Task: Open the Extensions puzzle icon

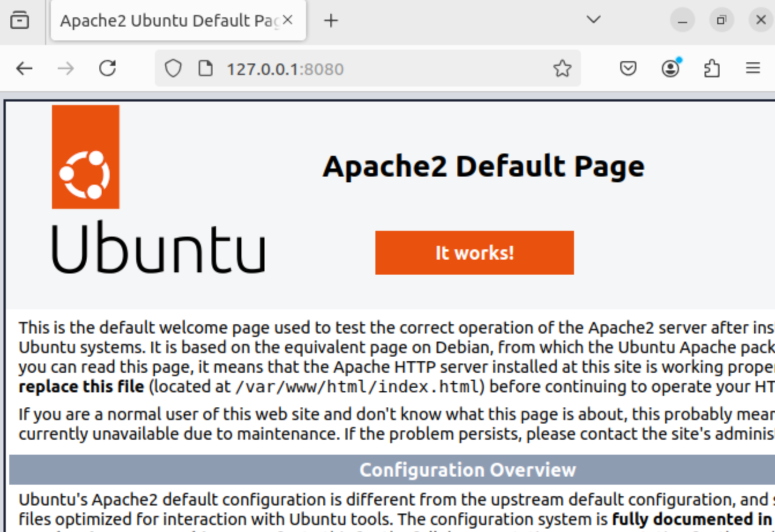Action: tap(712, 69)
